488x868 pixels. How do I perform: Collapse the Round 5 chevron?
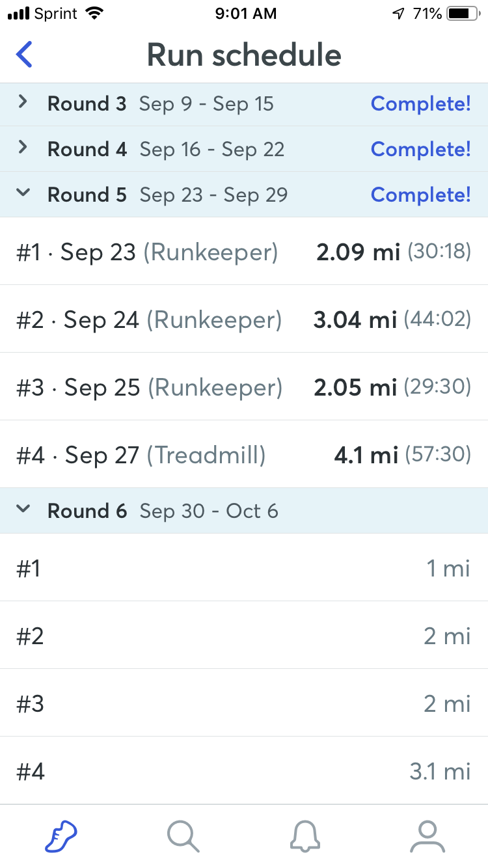[x=23, y=193]
